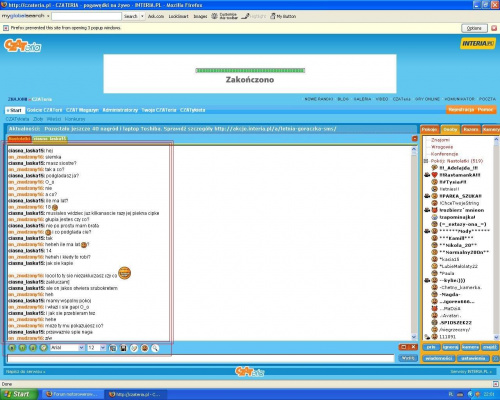Screen dimensions: 500x400
Task: Open Twoja CZATeria menu item
Action: click(x=159, y=110)
